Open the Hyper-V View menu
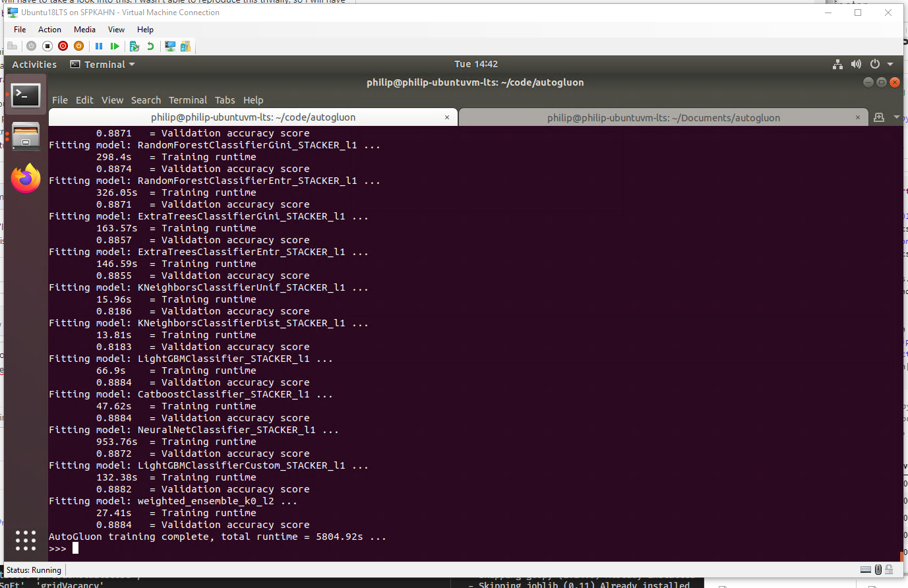 tap(116, 30)
